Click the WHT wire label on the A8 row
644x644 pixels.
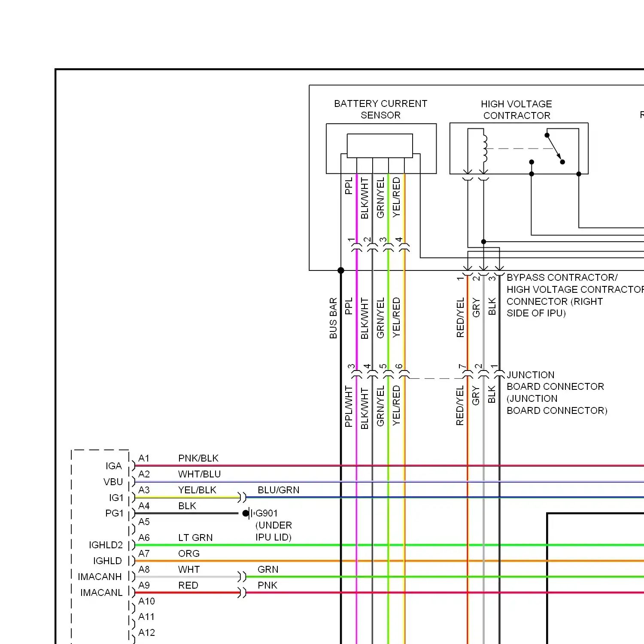(189, 569)
